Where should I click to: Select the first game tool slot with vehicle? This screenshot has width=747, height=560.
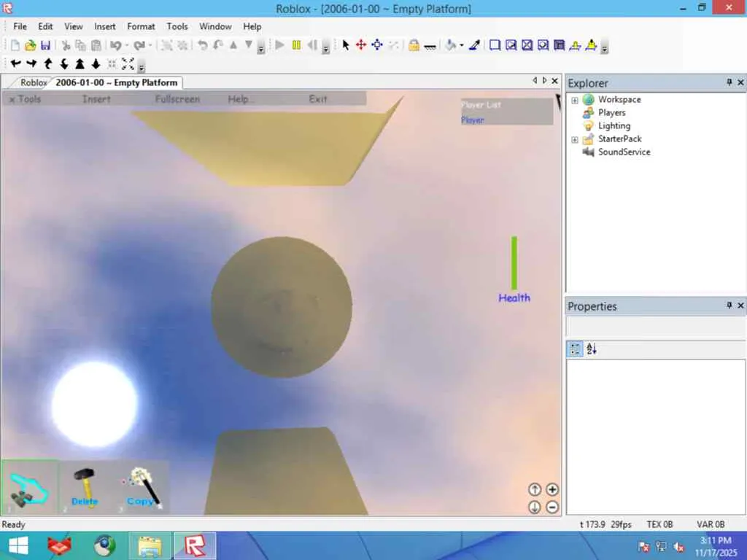(x=29, y=488)
